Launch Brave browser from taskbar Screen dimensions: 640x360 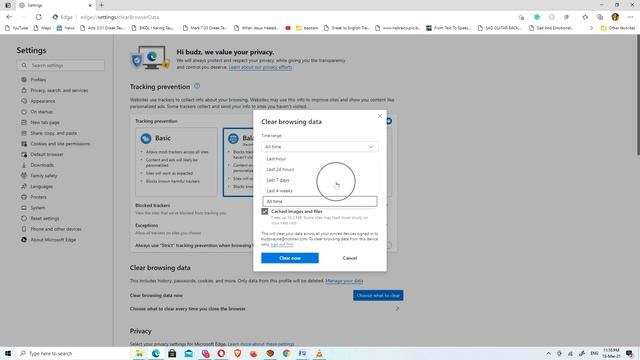point(238,353)
